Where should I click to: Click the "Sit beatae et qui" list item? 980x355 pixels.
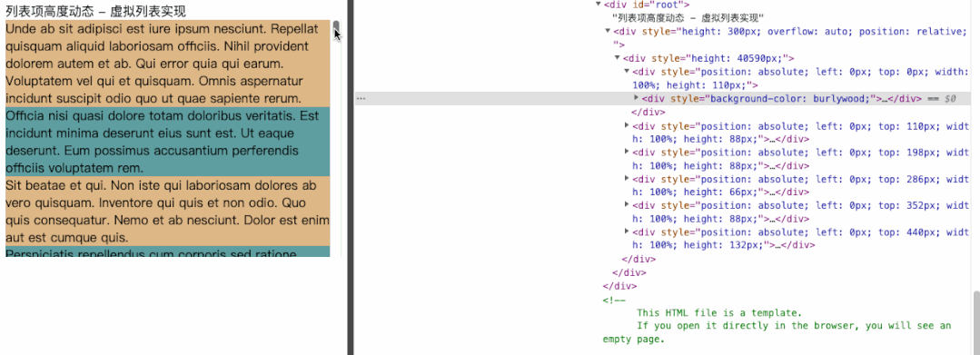tap(167, 212)
